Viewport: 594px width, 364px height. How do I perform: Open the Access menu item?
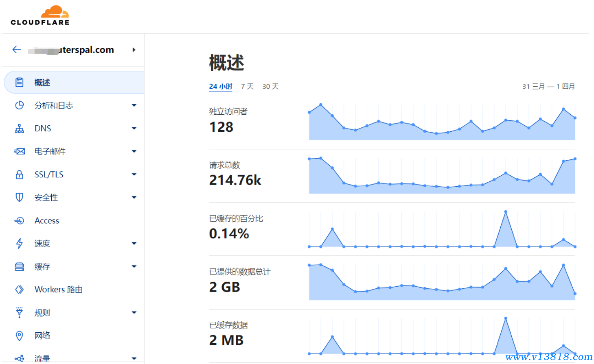coord(47,220)
